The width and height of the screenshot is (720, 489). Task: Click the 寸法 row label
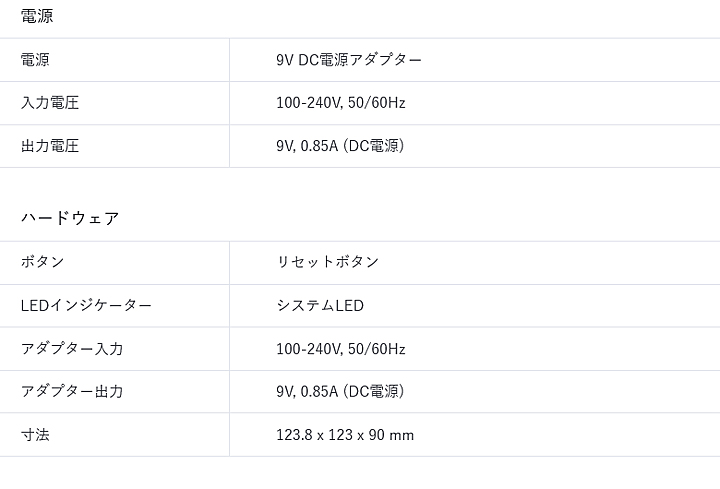click(36, 435)
